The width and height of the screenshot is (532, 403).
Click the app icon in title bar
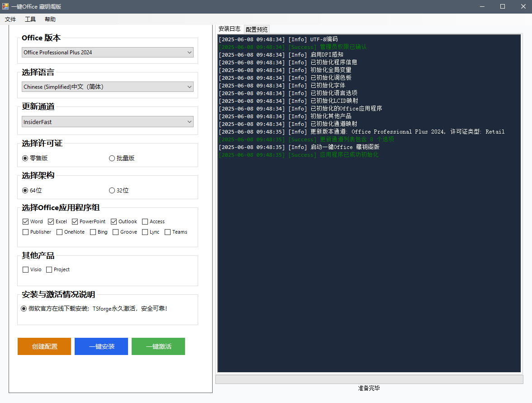coord(5,6)
